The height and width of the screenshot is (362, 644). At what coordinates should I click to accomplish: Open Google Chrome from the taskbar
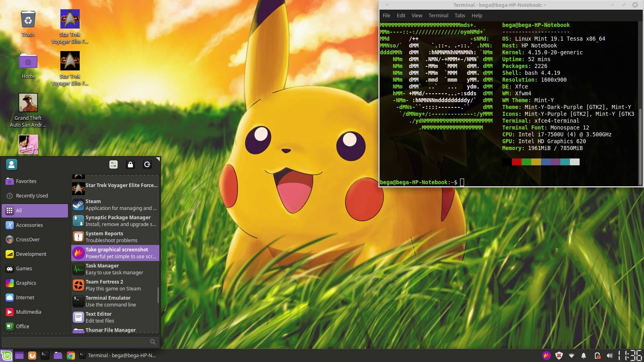[71, 356]
